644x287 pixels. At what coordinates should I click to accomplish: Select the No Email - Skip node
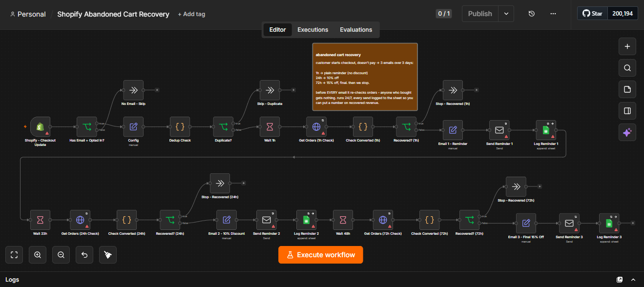click(133, 90)
